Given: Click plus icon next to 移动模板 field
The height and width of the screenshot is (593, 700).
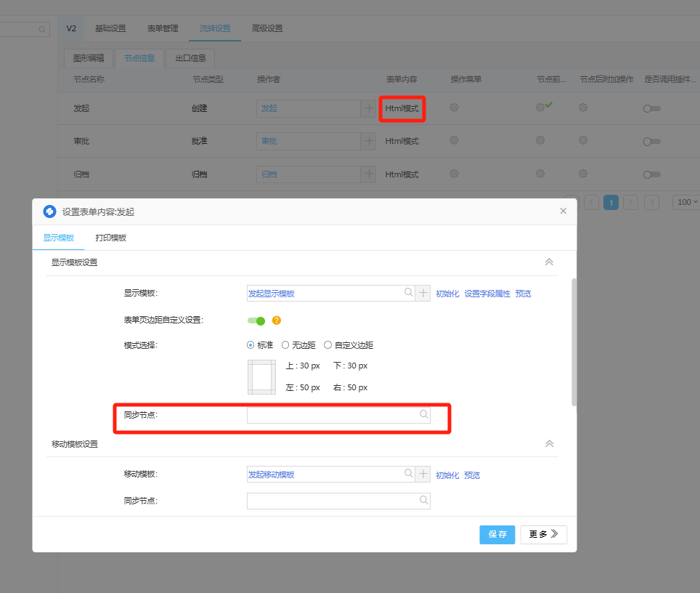Looking at the screenshot, I should [423, 475].
